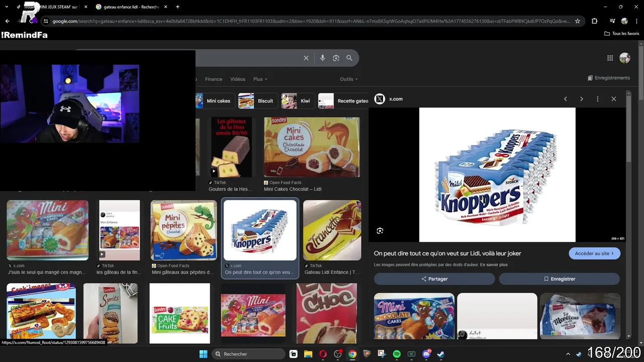Open Les gâteaux de la Hess TikTok result
This screenshot has height=362, width=644.
pyautogui.click(x=231, y=147)
